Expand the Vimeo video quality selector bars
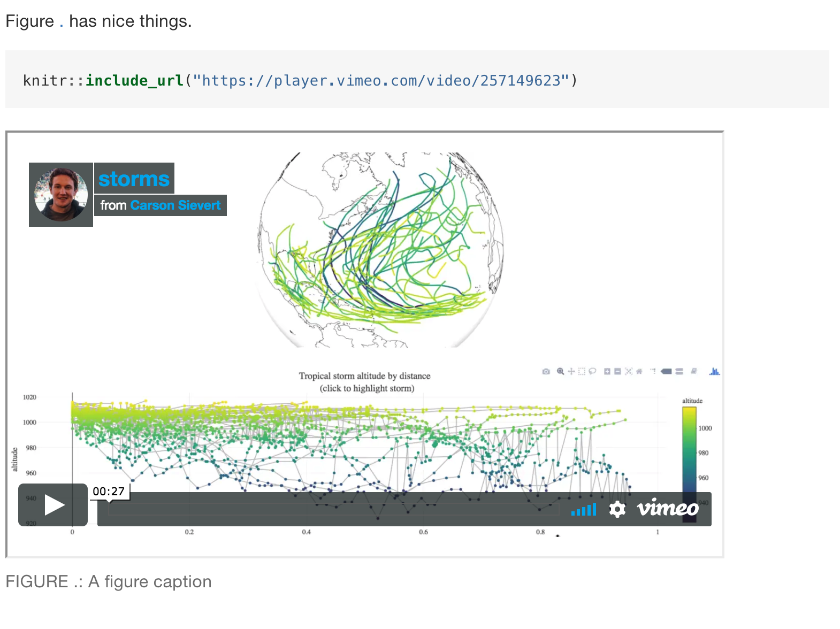 [584, 510]
